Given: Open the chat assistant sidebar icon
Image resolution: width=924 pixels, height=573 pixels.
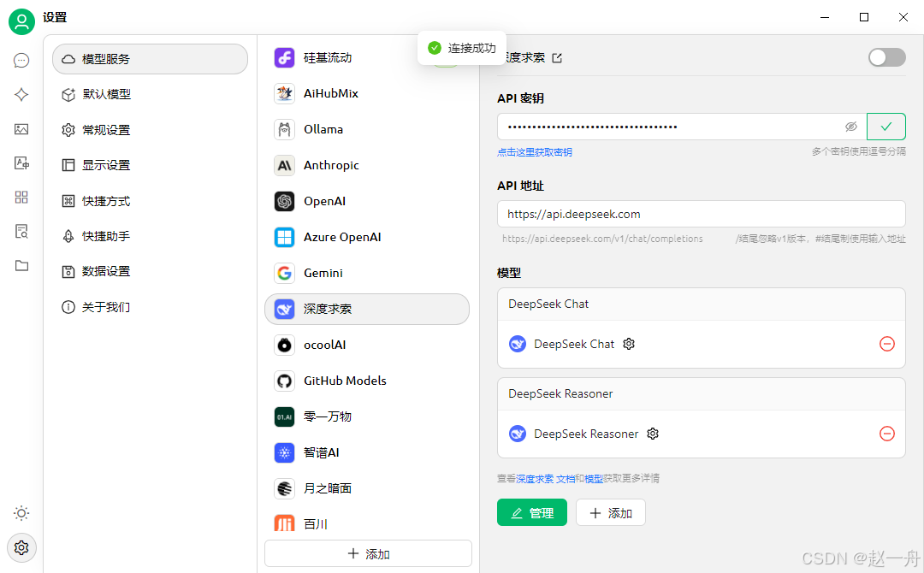Looking at the screenshot, I should click(x=21, y=61).
